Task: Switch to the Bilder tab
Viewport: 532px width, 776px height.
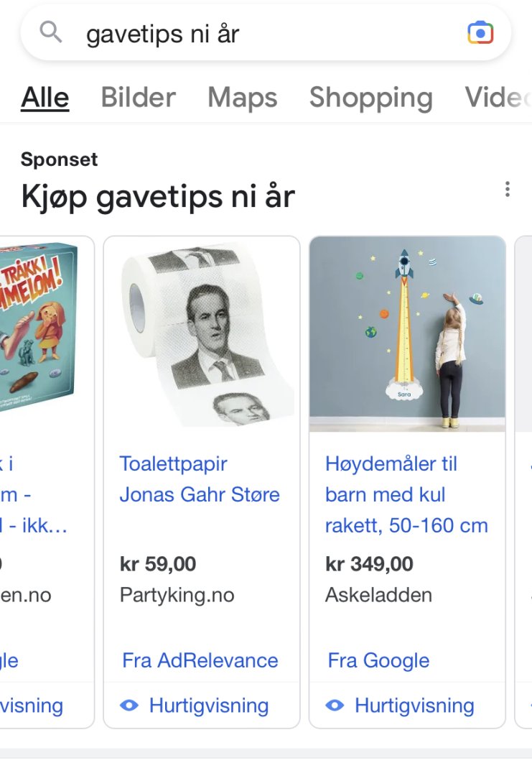Action: point(138,98)
